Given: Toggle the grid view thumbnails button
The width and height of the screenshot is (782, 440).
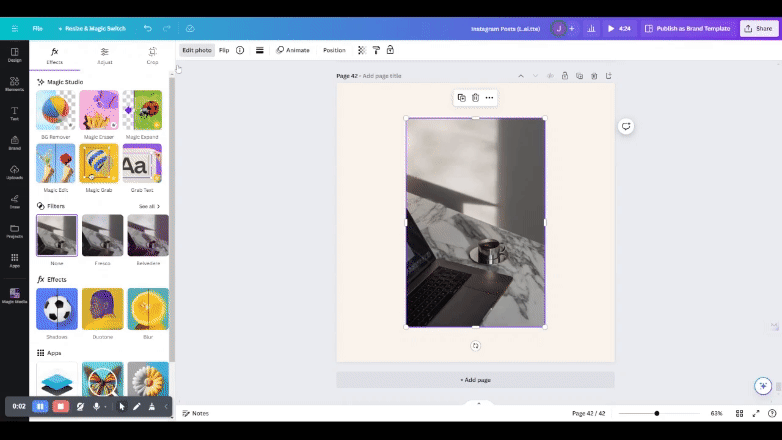Looking at the screenshot, I should (x=739, y=413).
